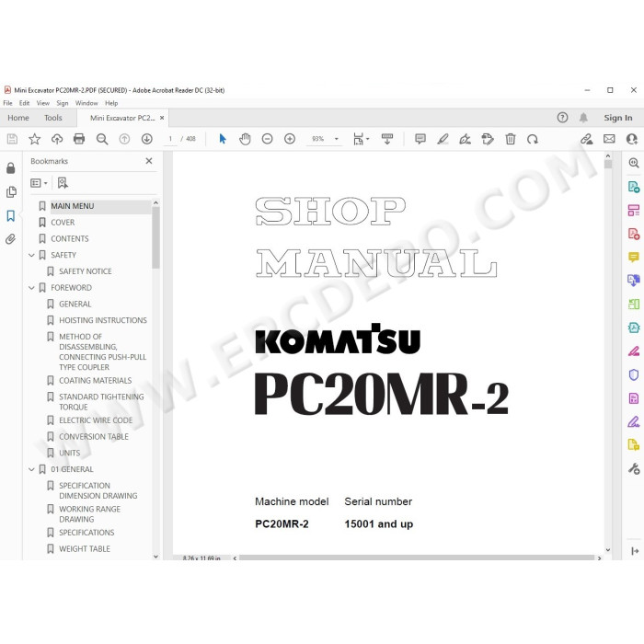Close the Bookmarks panel
This screenshot has width=644, height=644.
(x=149, y=161)
